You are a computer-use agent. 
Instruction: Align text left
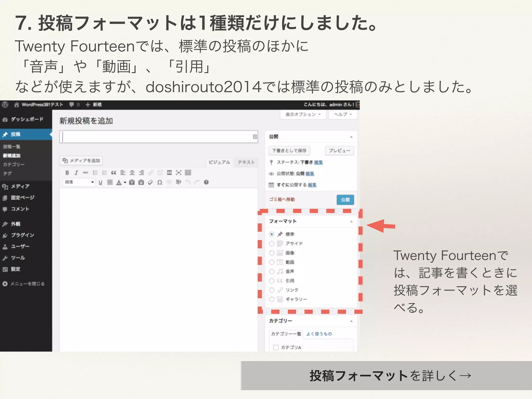[123, 173]
